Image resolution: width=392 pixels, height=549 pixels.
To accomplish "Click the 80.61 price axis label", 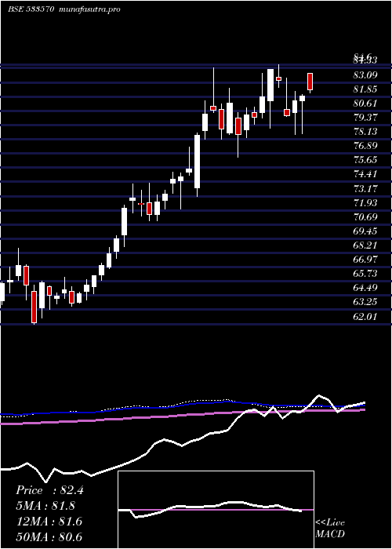I will pos(365,103).
